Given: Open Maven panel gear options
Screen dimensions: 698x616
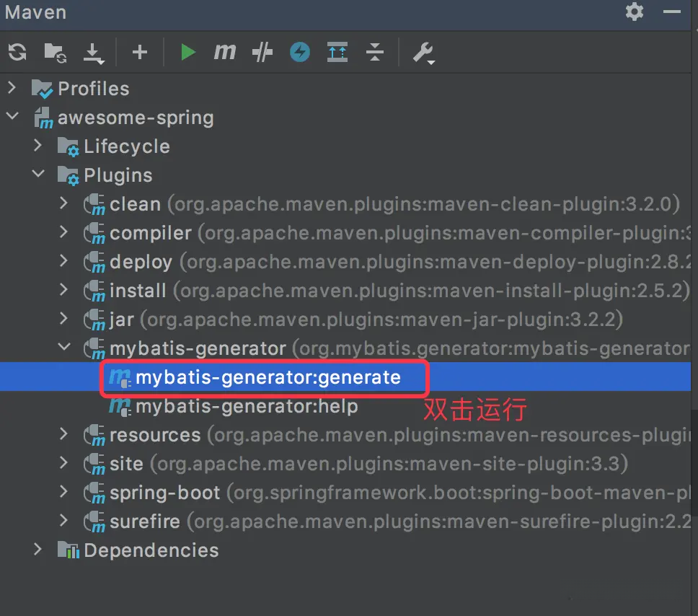Looking at the screenshot, I should pos(635,12).
